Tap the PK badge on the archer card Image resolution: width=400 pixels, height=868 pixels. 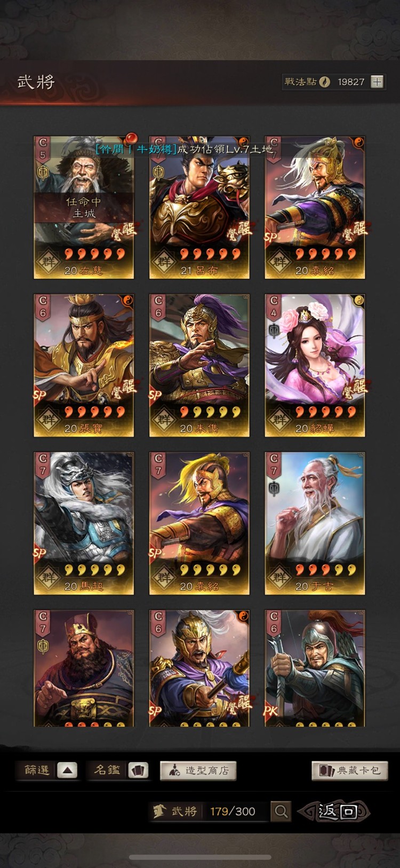[271, 711]
